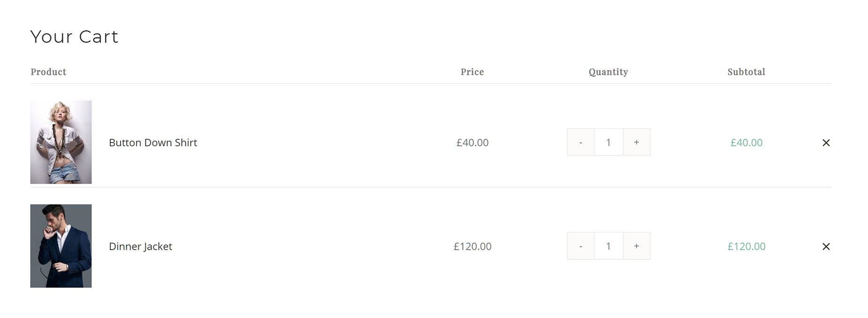Open the Button Down Shirt product link
This screenshot has height=318, width=868.
click(x=153, y=143)
